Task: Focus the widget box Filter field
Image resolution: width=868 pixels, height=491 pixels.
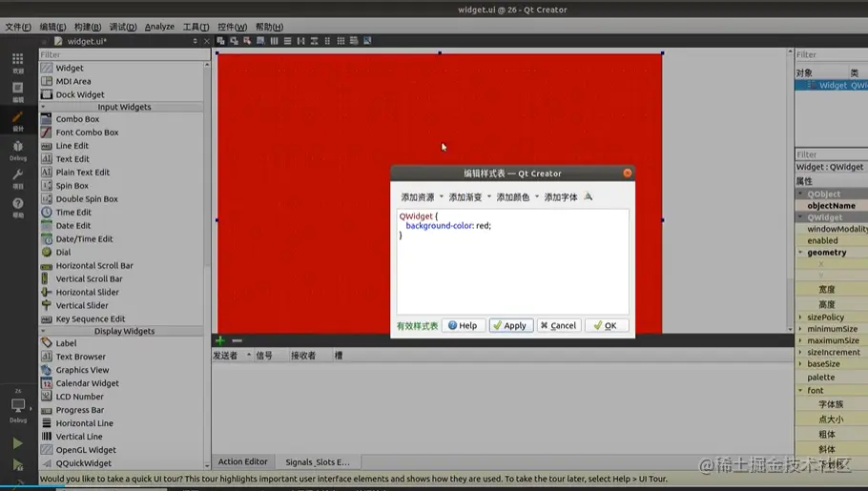Action: (x=124, y=54)
